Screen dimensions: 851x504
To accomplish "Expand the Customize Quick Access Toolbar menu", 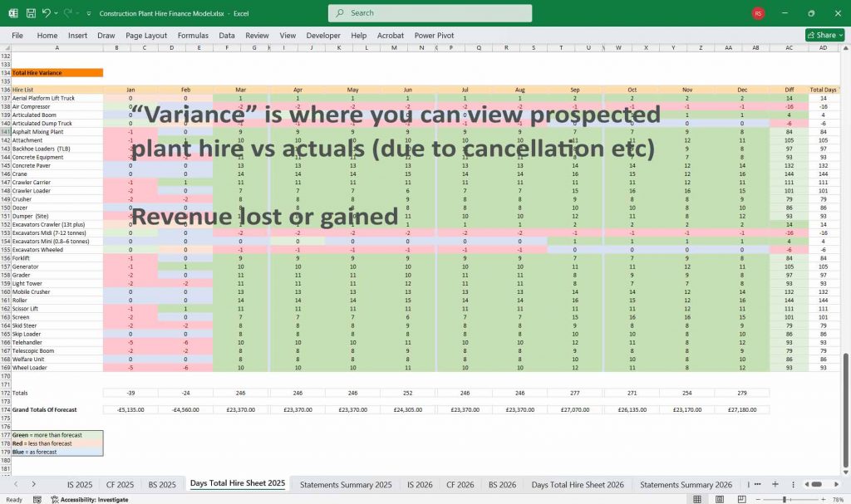I will pyautogui.click(x=88, y=13).
